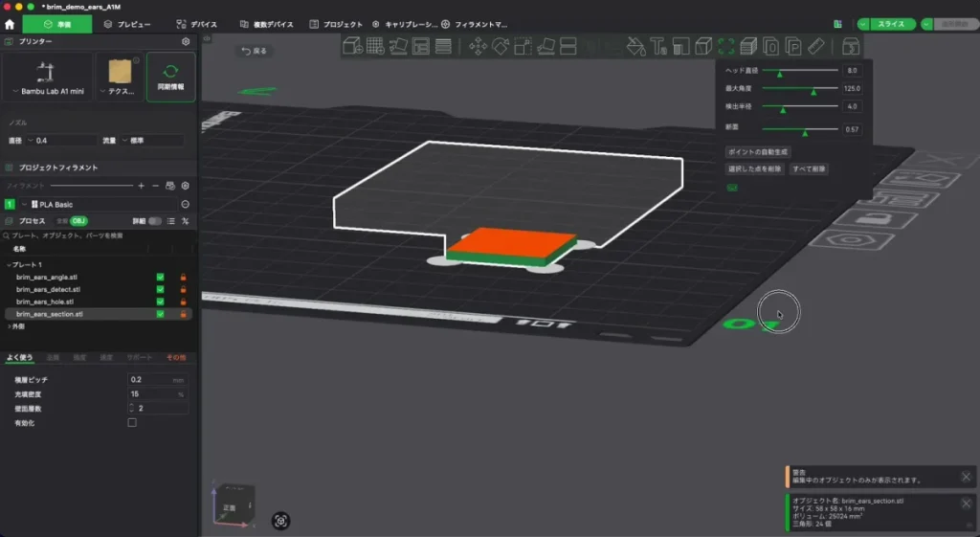Open the 流量 標準 dropdown
This screenshot has height=537, width=980.
[x=152, y=141]
